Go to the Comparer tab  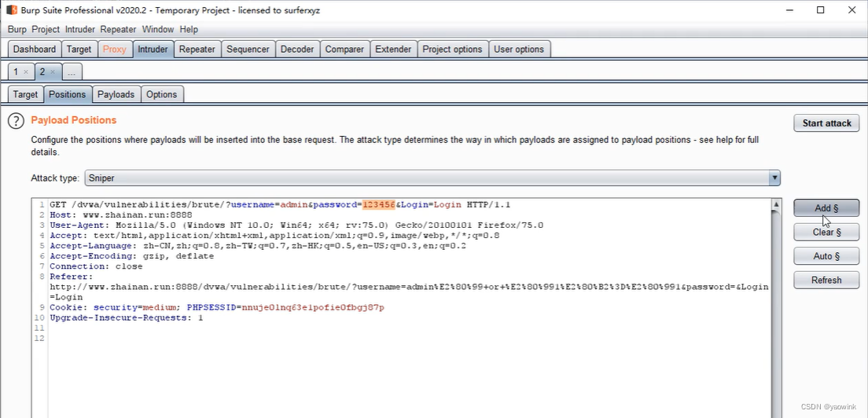tap(344, 49)
